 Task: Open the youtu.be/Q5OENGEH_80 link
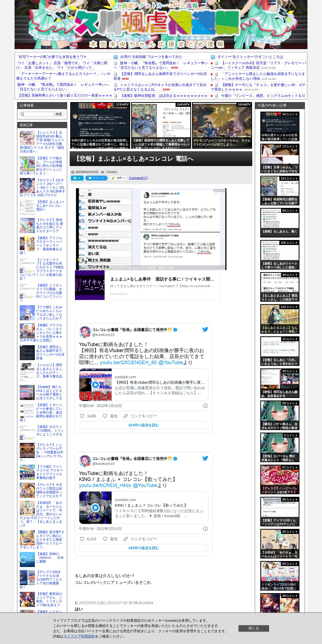(x=128, y=362)
